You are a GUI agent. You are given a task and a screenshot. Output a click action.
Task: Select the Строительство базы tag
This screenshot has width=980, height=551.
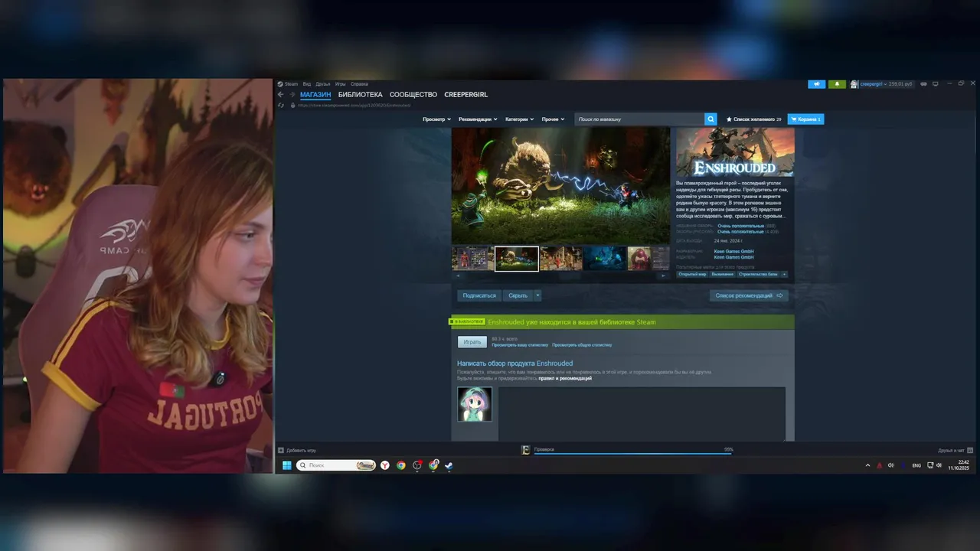point(758,274)
